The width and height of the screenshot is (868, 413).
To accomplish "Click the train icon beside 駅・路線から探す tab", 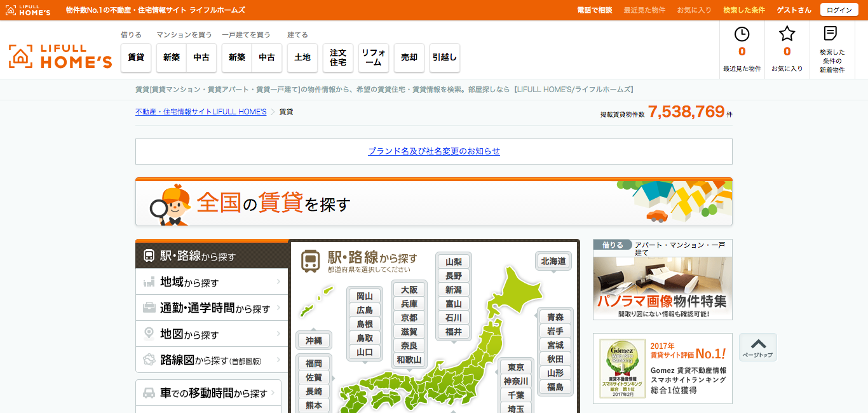I will click(149, 256).
